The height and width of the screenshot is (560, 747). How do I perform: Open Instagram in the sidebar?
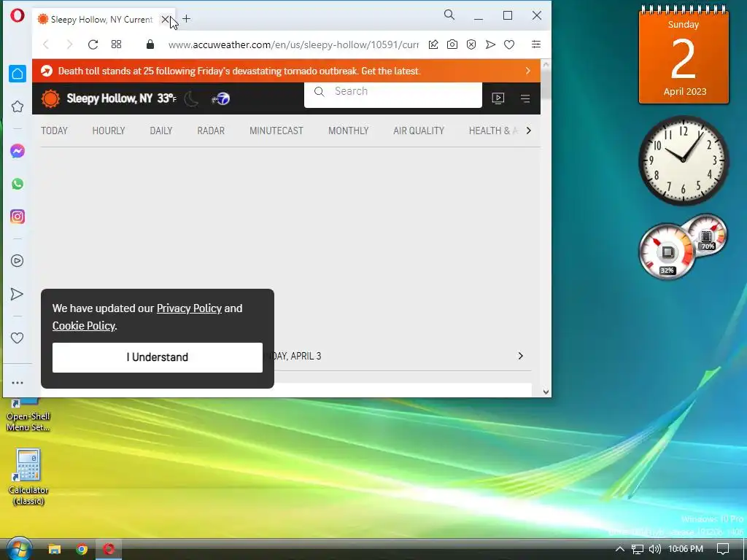click(x=18, y=217)
